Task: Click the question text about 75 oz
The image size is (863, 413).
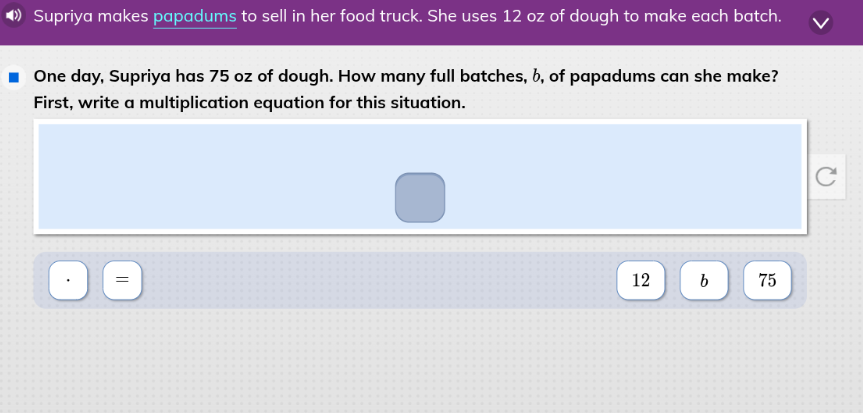Action: point(250,77)
